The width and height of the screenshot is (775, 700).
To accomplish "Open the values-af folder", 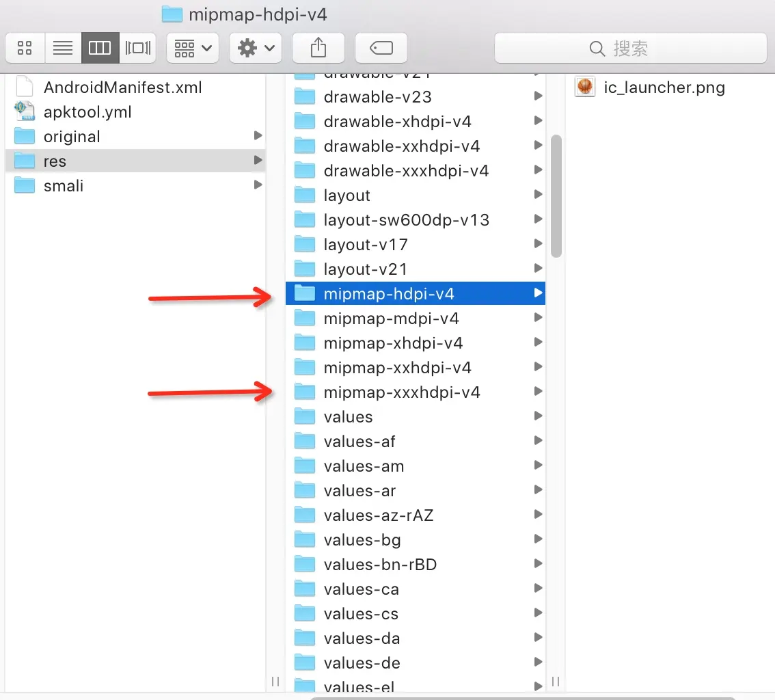I will [416, 442].
